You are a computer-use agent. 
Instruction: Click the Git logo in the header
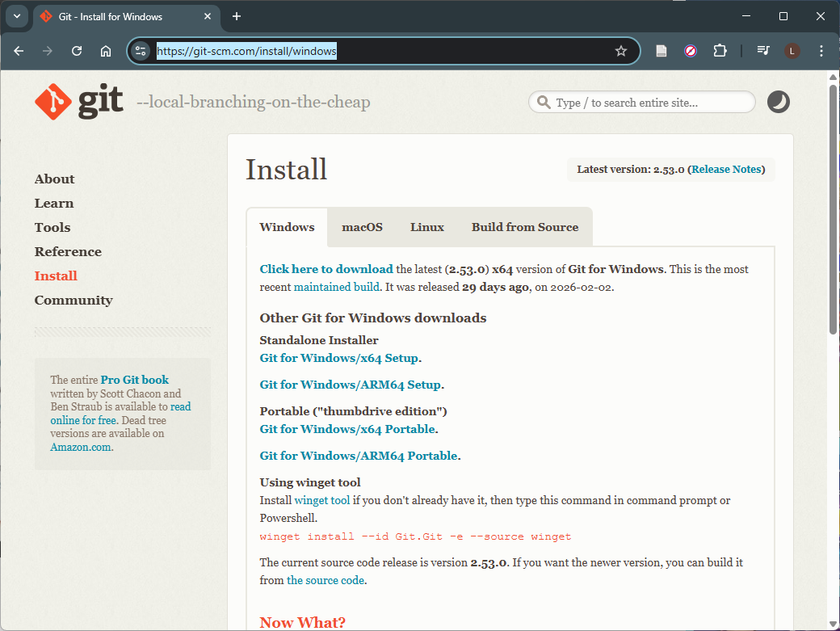click(x=79, y=102)
